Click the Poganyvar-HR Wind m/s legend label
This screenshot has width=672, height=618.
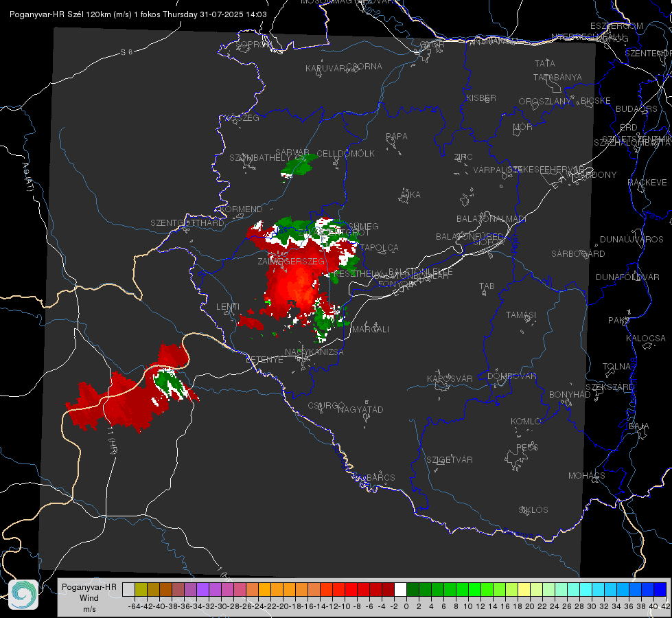89,598
